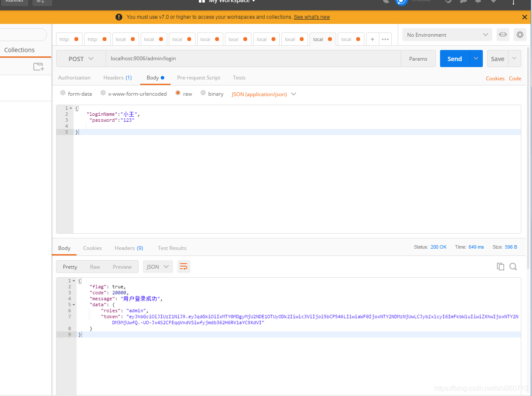Open the response Headers (9) tab
The width and height of the screenshot is (532, 396).
pyautogui.click(x=129, y=248)
